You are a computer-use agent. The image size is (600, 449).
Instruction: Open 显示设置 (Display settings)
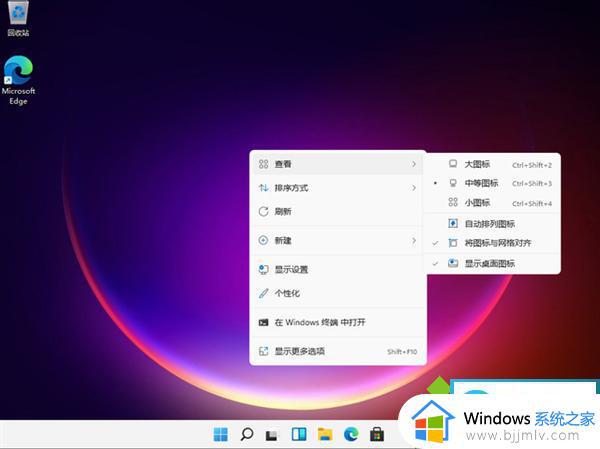338,269
